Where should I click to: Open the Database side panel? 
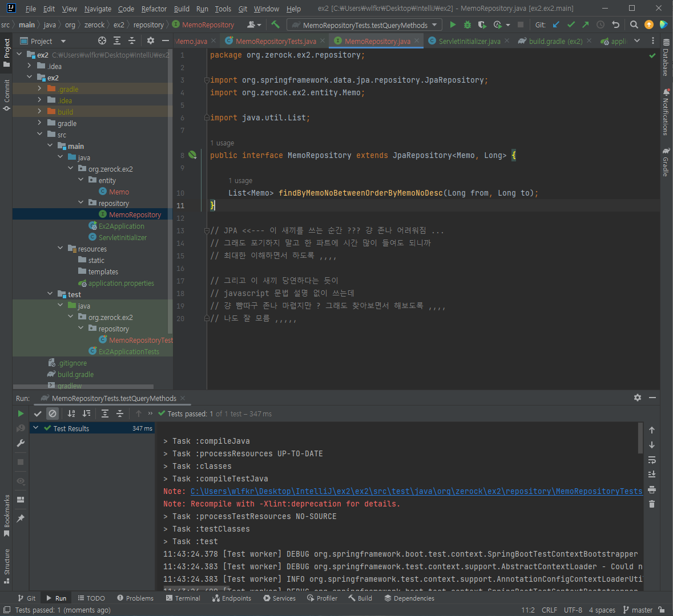point(666,58)
